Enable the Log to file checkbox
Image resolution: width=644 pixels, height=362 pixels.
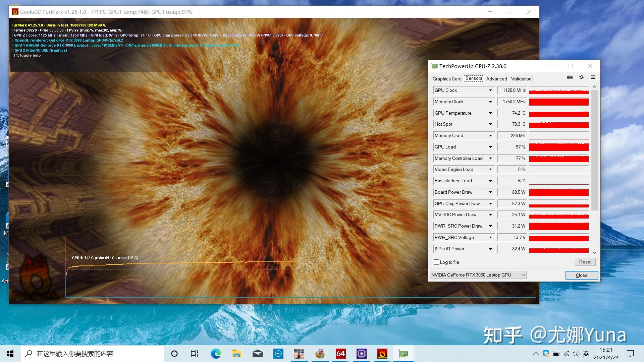[x=436, y=262]
